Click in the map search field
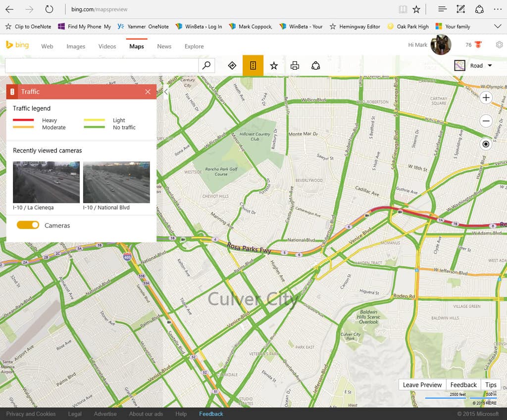This screenshot has height=420, width=507. [101, 66]
